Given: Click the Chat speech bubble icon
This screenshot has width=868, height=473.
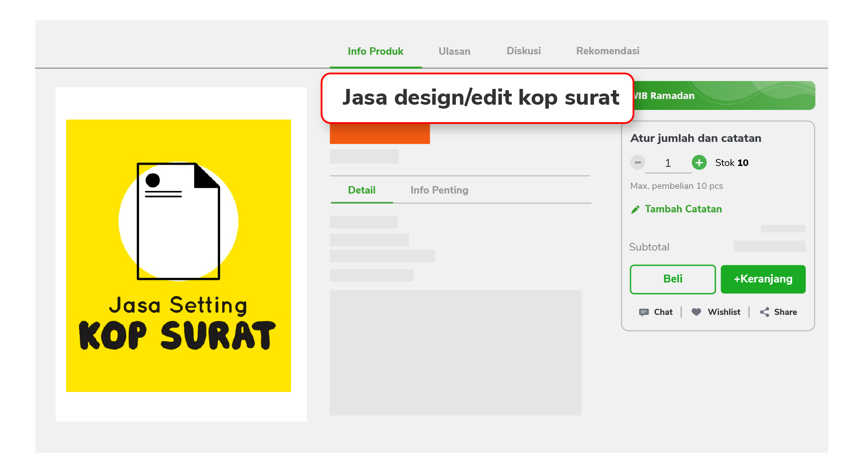Looking at the screenshot, I should tap(644, 312).
